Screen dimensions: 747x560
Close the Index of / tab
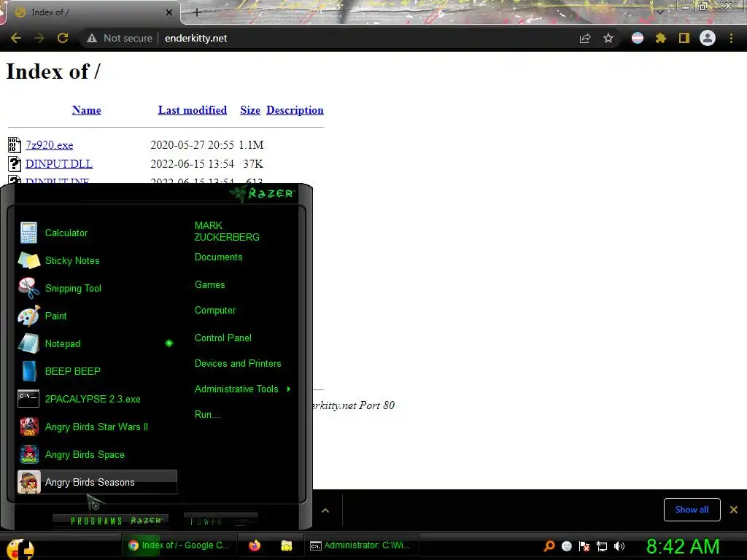click(x=169, y=12)
